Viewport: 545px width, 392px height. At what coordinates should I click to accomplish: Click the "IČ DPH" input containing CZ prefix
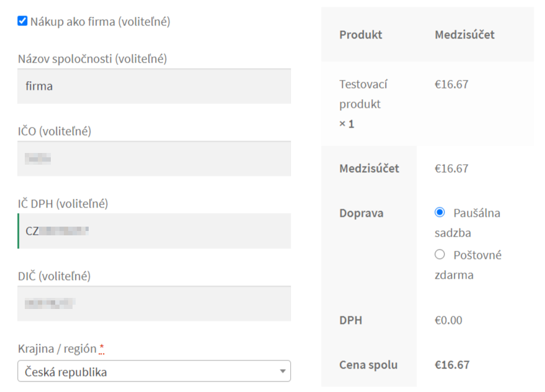pyautogui.click(x=153, y=230)
